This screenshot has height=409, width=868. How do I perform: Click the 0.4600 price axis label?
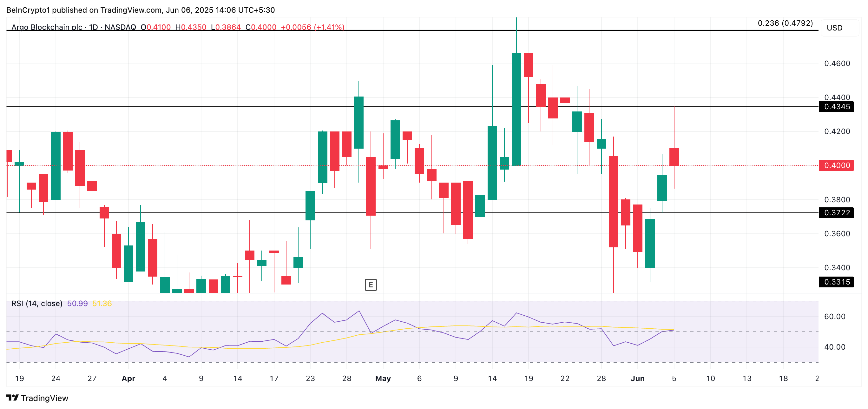(x=837, y=64)
